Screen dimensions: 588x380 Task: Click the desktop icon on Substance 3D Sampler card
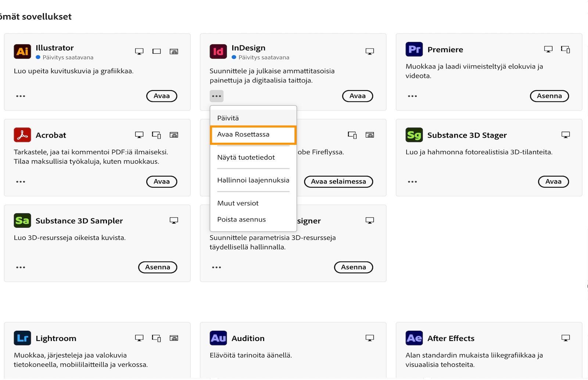[174, 221]
